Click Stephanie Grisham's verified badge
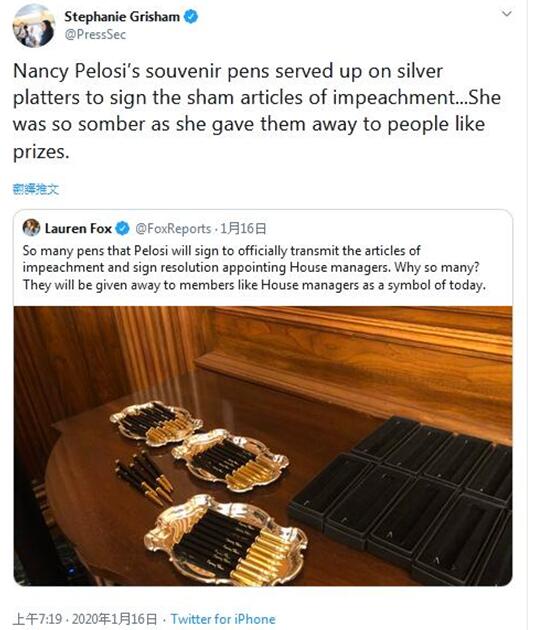This screenshot has width=533, height=630. pyautogui.click(x=191, y=17)
